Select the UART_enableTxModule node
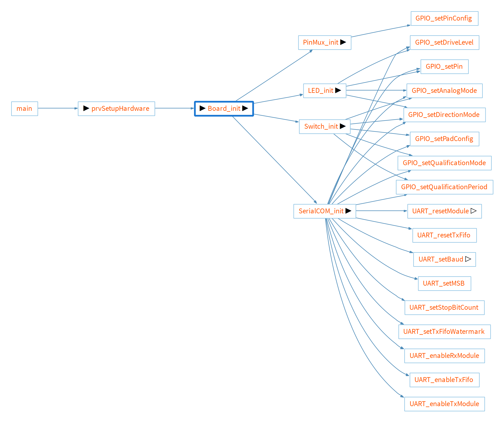Viewport: 504px width, 422px height. click(444, 404)
